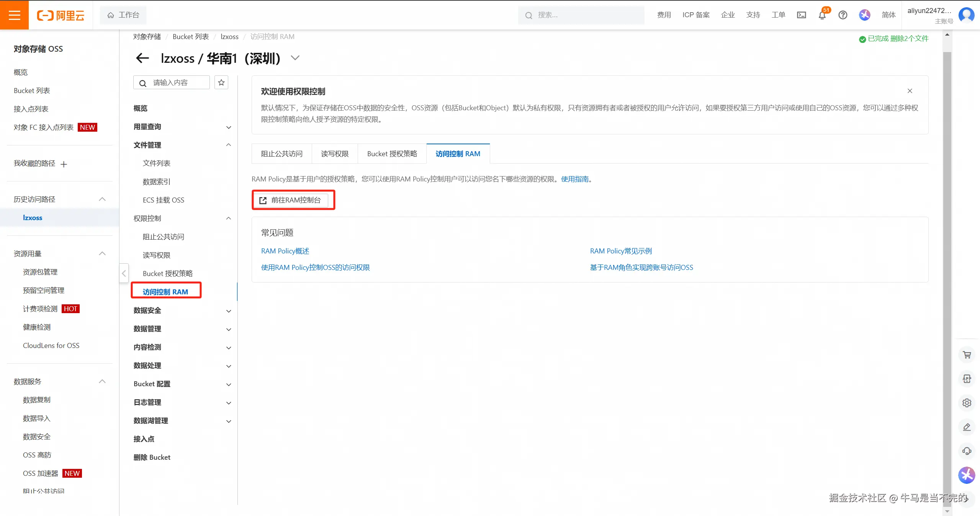This screenshot has height=516, width=980.
Task: Open the shopping cart floating icon
Action: [x=967, y=355]
